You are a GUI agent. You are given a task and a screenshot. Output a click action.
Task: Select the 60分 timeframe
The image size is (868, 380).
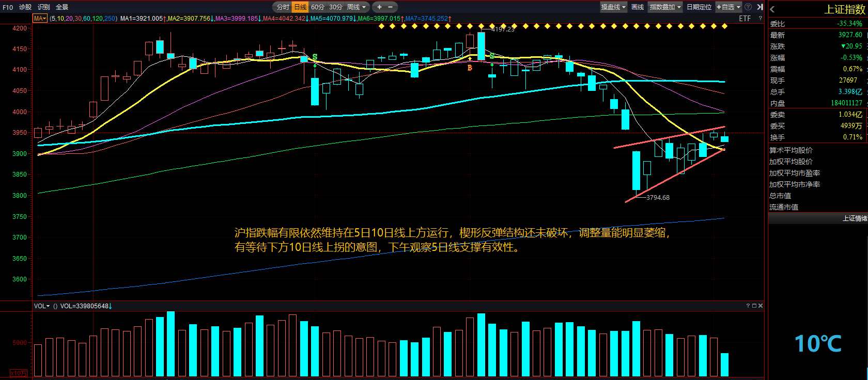(x=317, y=7)
